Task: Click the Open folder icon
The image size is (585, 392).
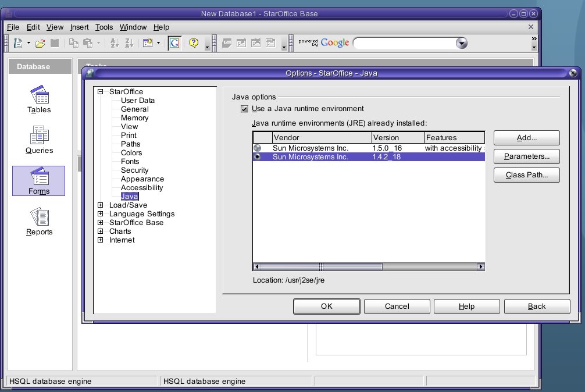Action: (x=40, y=43)
